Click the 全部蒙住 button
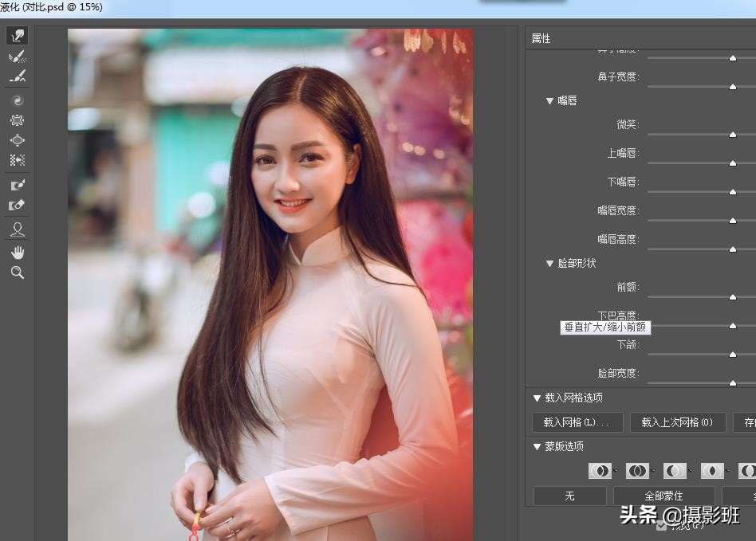756x541 pixels. 664,496
